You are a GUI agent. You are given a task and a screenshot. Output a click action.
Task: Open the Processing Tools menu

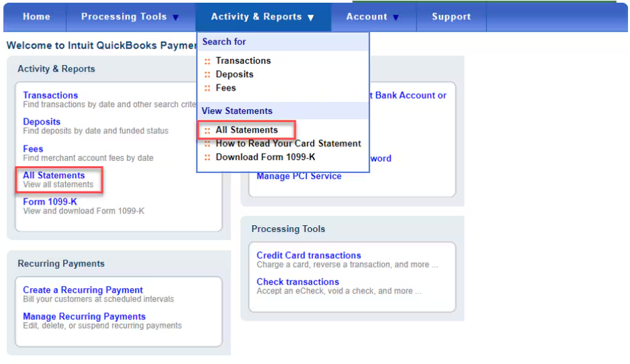130,17
